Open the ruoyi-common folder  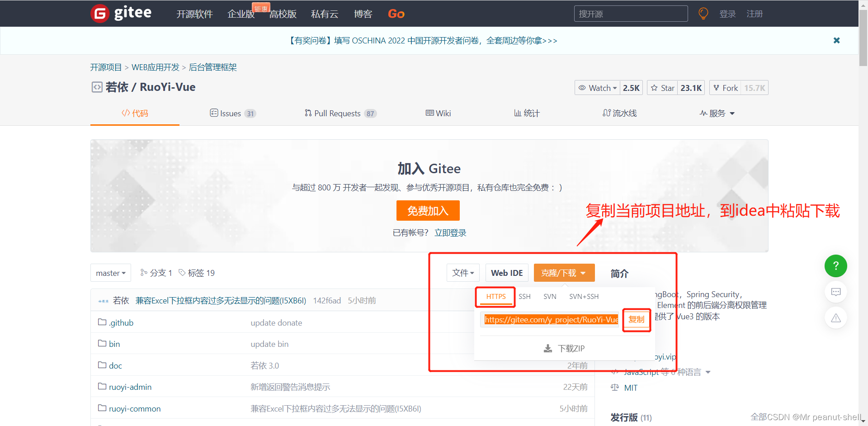coord(135,408)
